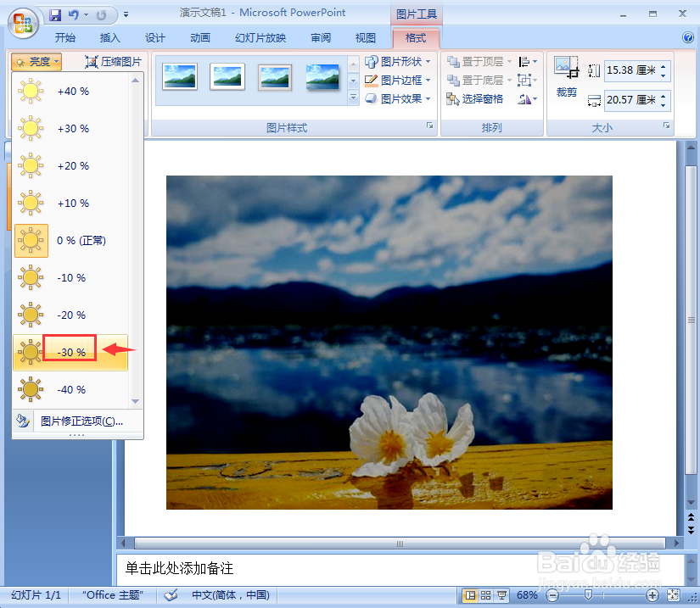700x608 pixels.
Task: Click the 压缩图片 button
Action: click(x=114, y=62)
